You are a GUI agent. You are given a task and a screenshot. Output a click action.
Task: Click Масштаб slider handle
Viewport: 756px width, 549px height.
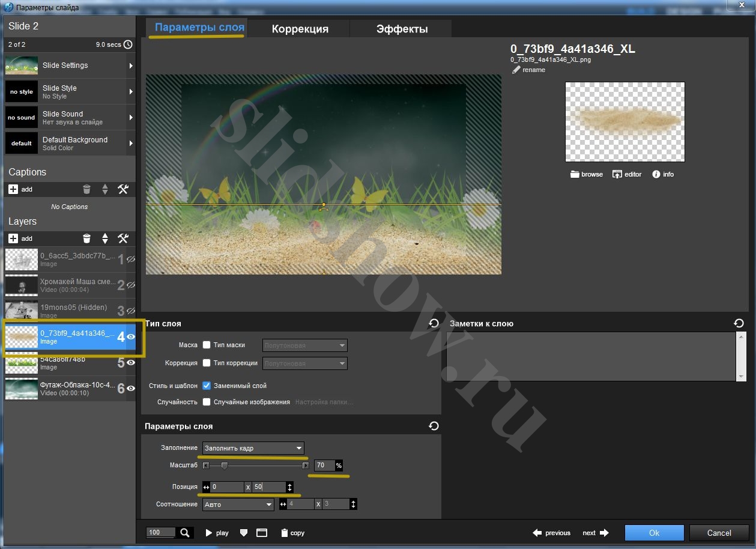pyautogui.click(x=225, y=466)
